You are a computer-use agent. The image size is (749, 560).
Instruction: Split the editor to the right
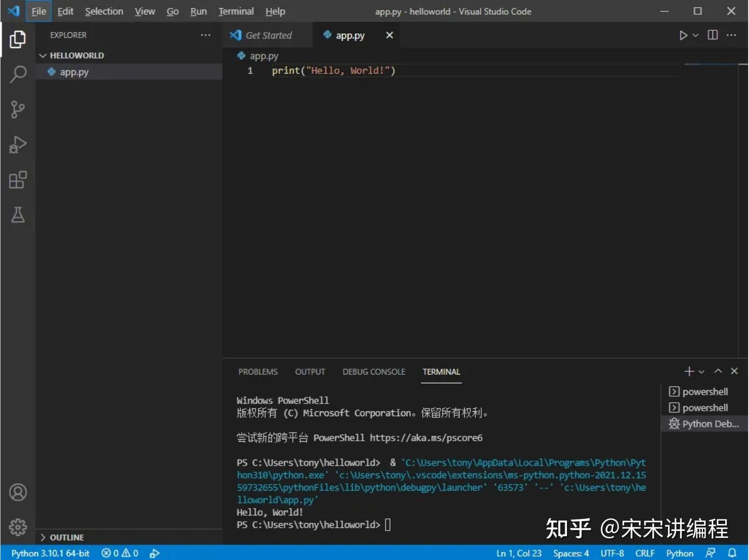coord(713,35)
